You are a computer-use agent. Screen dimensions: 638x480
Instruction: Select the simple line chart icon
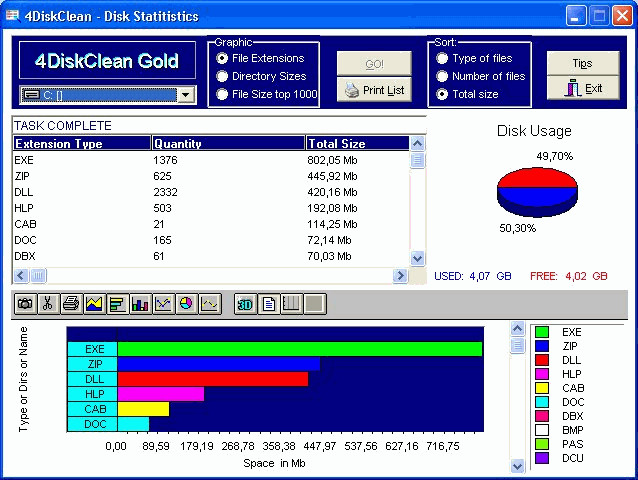[x=210, y=304]
